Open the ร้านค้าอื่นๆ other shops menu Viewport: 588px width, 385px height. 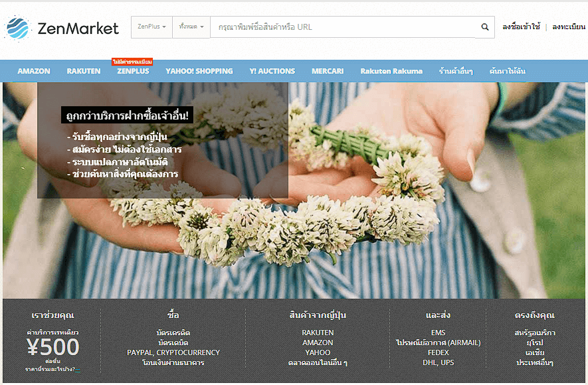[x=456, y=71]
